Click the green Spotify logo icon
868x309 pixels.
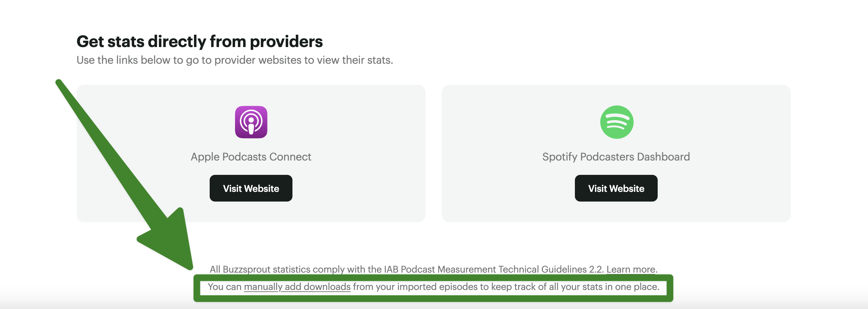[x=616, y=122]
